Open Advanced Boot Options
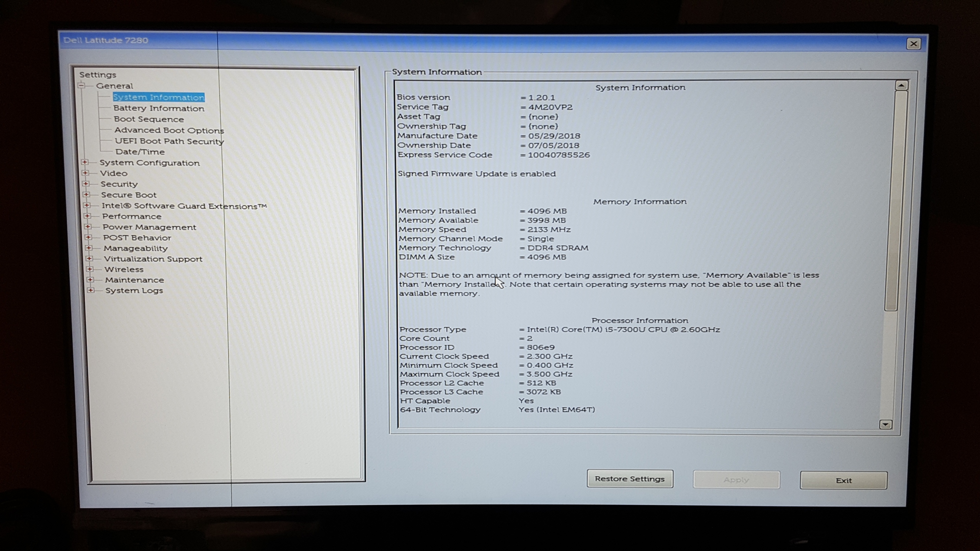This screenshot has height=551, width=980. pos(169,130)
